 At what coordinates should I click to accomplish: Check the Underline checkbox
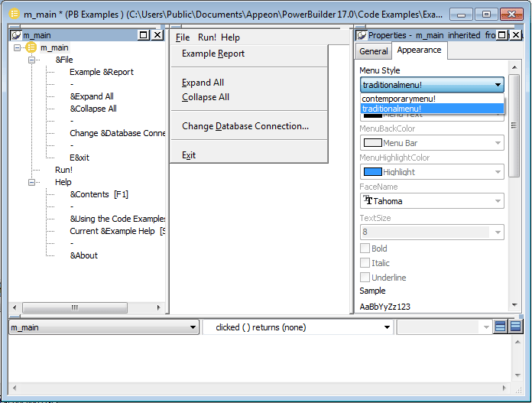[365, 278]
